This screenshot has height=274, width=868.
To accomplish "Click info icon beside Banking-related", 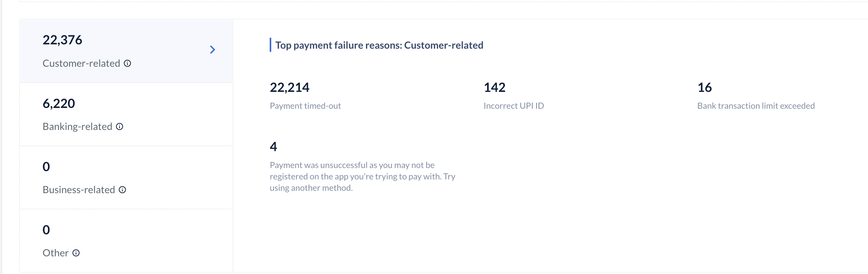I will [120, 126].
